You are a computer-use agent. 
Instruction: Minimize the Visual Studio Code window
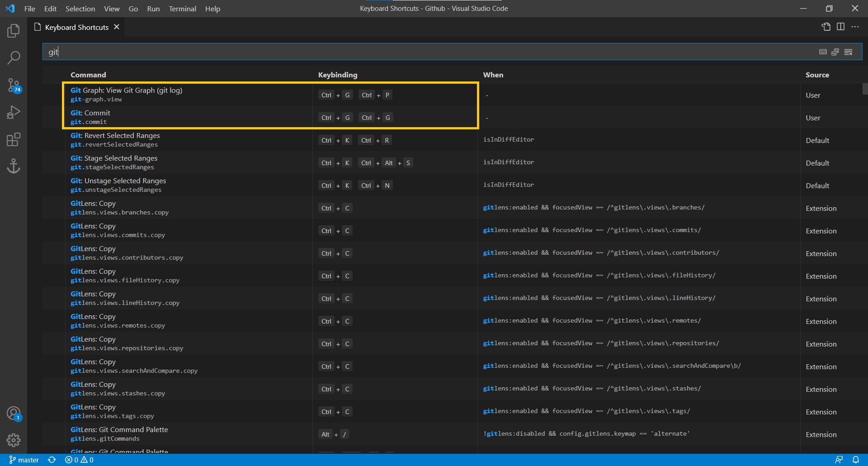pyautogui.click(x=803, y=9)
